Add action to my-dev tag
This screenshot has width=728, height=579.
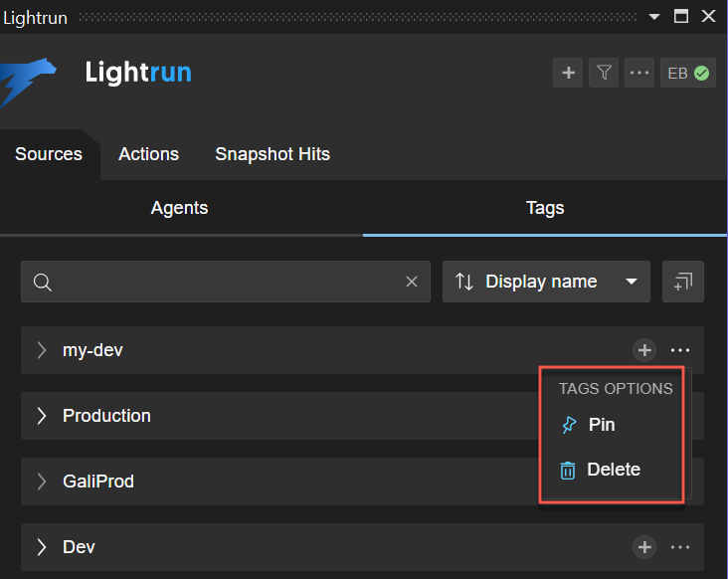tap(644, 350)
